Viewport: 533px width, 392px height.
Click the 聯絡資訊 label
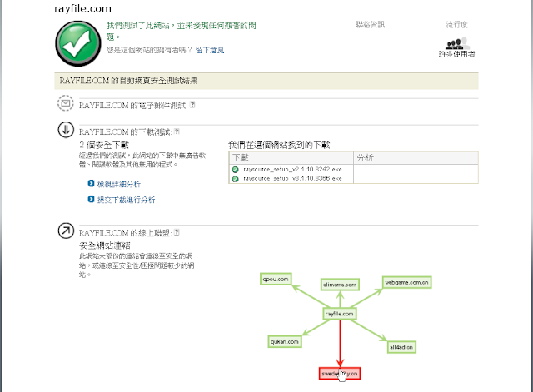pos(371,24)
